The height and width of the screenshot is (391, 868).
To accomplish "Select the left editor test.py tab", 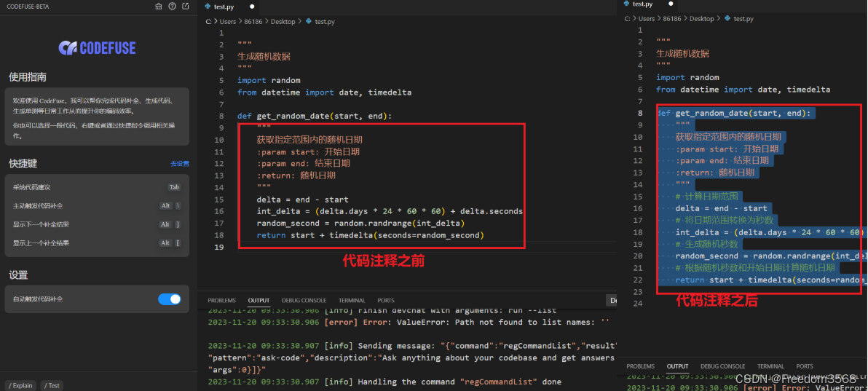I will (x=229, y=7).
